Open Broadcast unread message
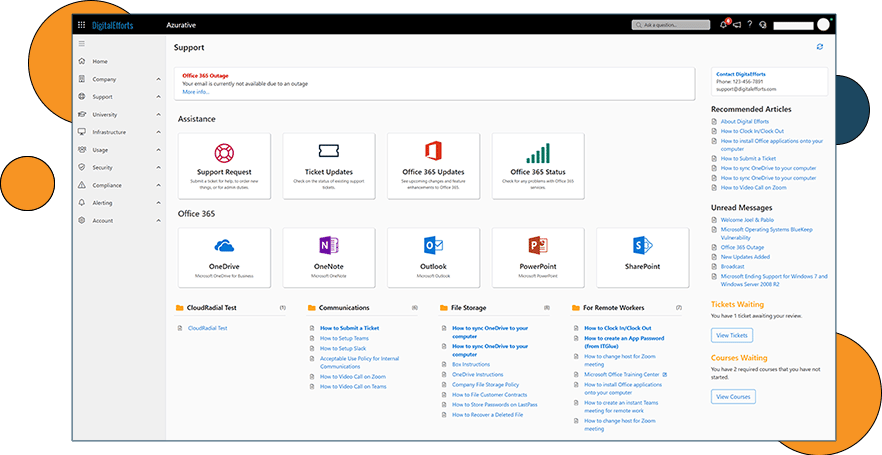882x455 pixels. pyautogui.click(x=732, y=267)
